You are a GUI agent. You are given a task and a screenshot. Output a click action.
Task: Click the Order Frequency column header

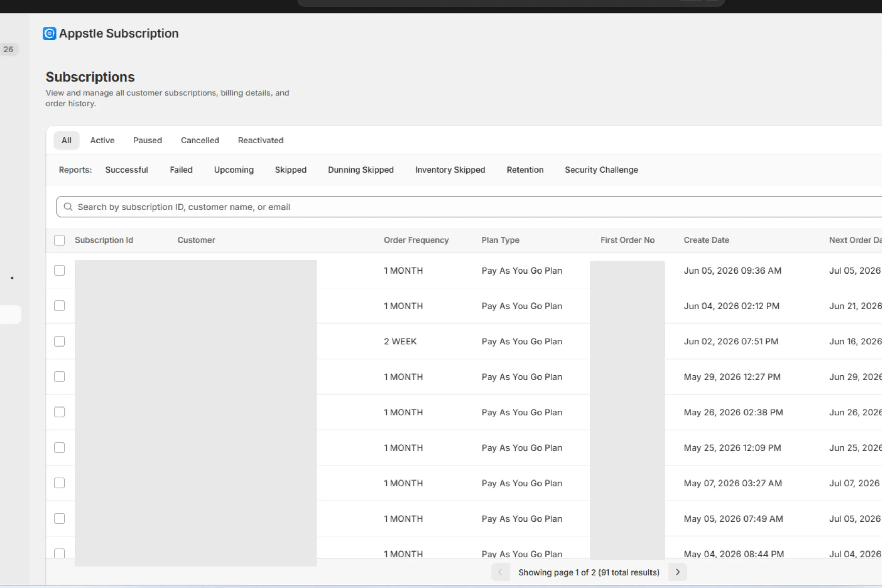tap(416, 240)
